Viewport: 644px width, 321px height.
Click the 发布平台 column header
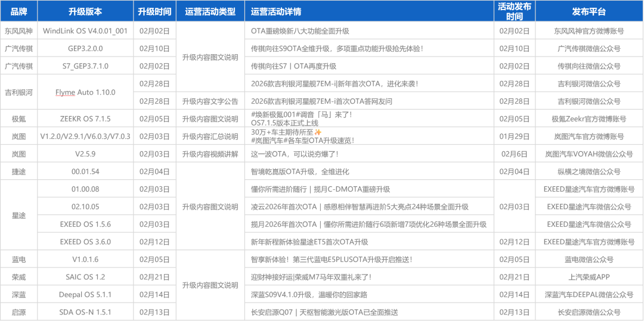[589, 11]
